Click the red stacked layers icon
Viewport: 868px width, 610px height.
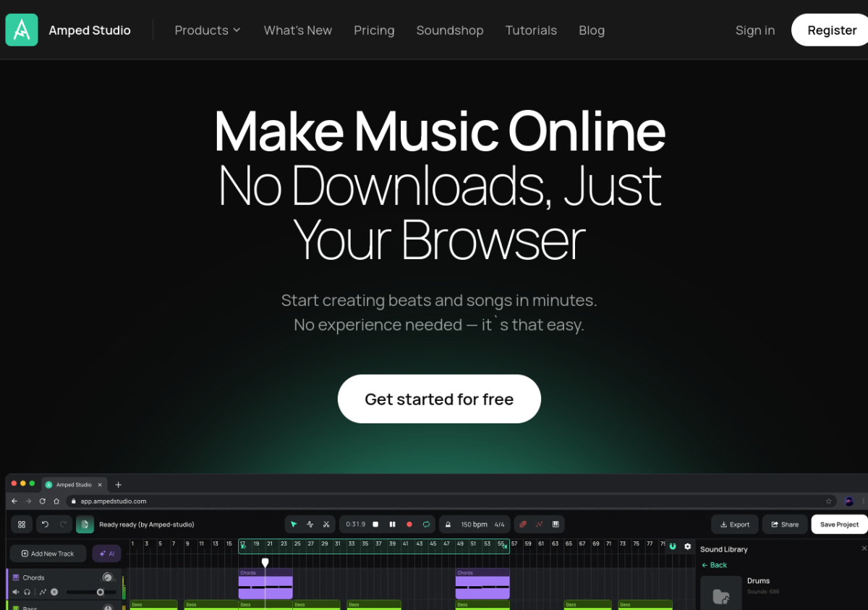pos(522,525)
